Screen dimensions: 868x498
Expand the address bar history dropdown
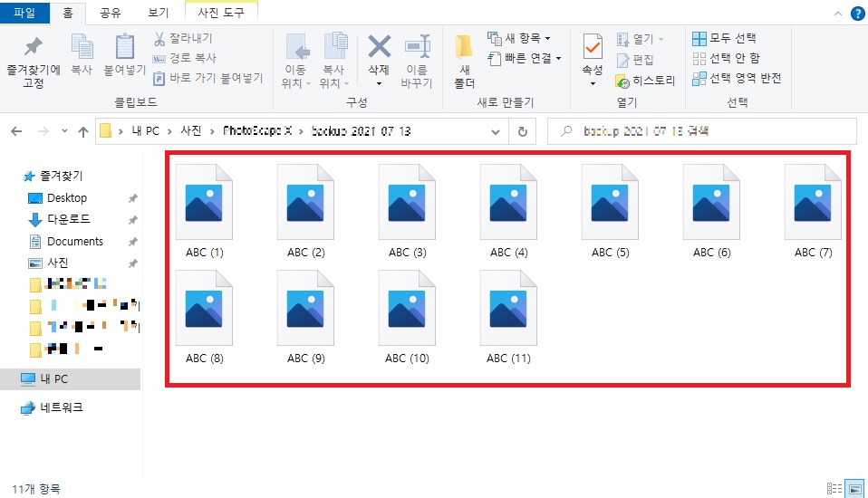click(x=496, y=131)
